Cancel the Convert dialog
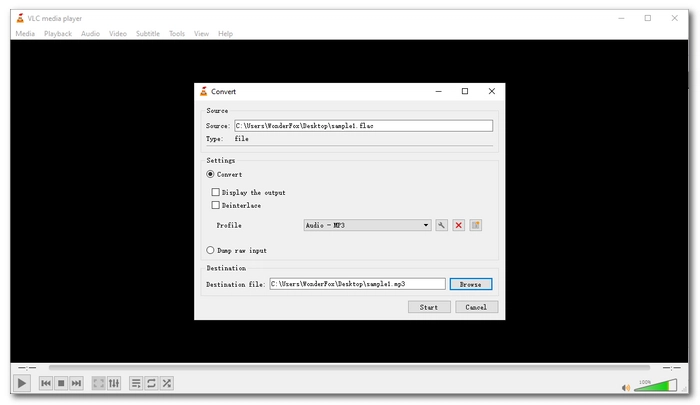This screenshot has width=700, height=405. [476, 307]
